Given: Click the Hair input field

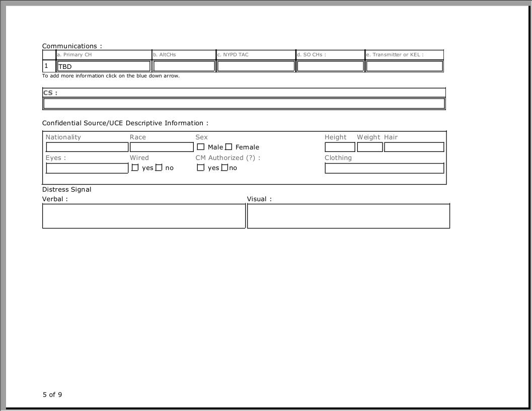Looking at the screenshot, I should point(414,147).
